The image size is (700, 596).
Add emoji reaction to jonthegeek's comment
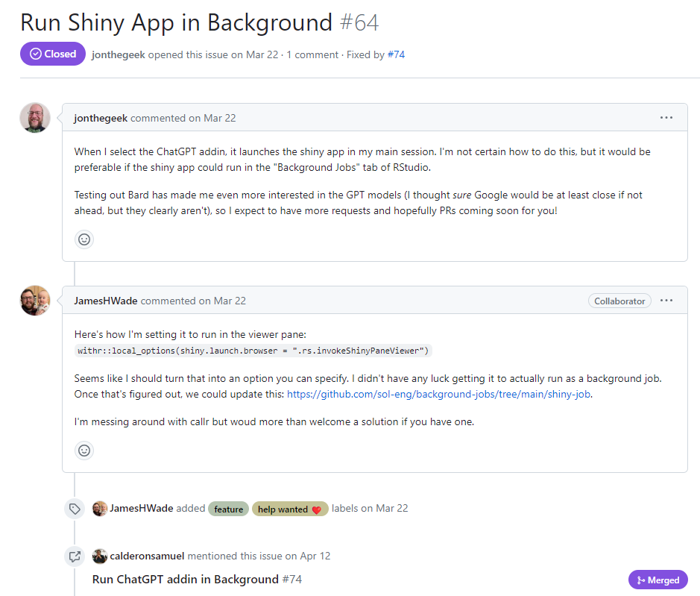(x=84, y=239)
